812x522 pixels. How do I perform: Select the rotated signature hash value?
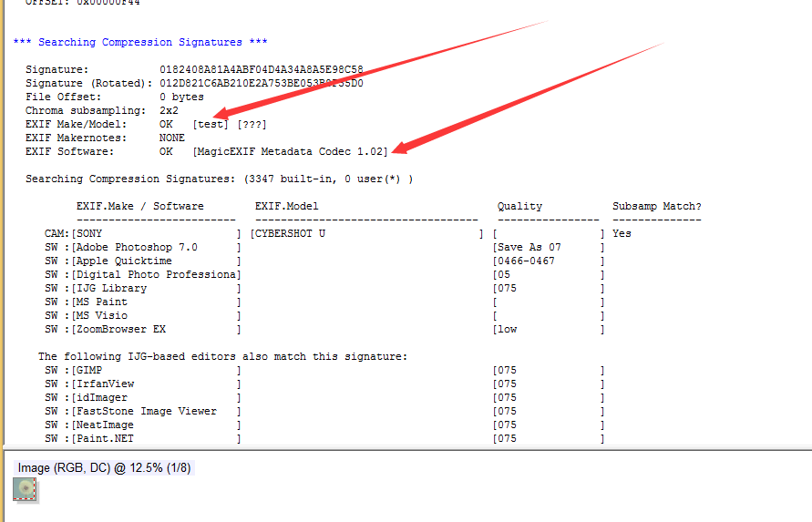point(261,83)
